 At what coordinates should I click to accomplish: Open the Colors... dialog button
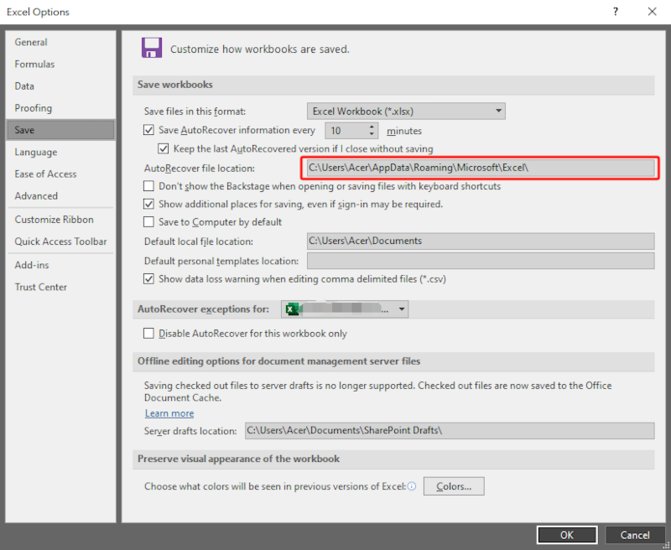click(454, 486)
